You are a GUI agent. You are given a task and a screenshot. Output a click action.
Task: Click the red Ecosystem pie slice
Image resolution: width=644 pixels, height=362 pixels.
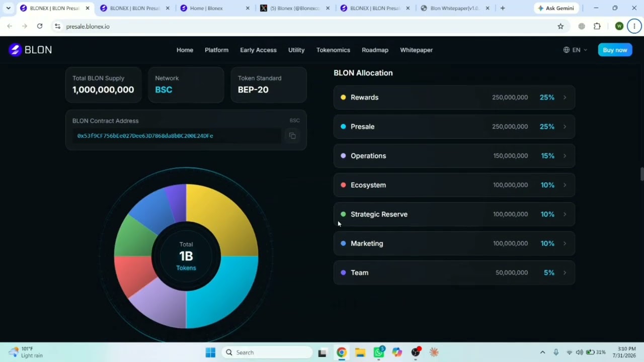(x=134, y=274)
